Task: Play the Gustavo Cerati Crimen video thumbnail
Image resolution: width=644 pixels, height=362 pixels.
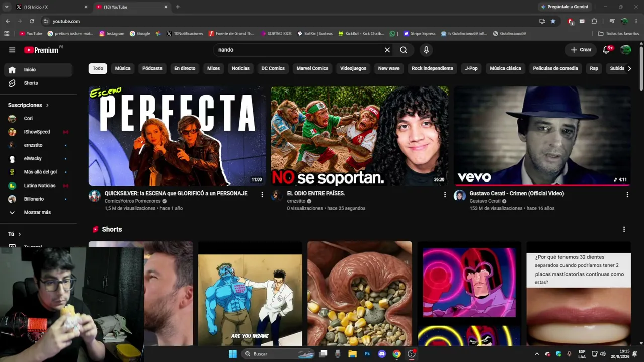Action: 542,136
